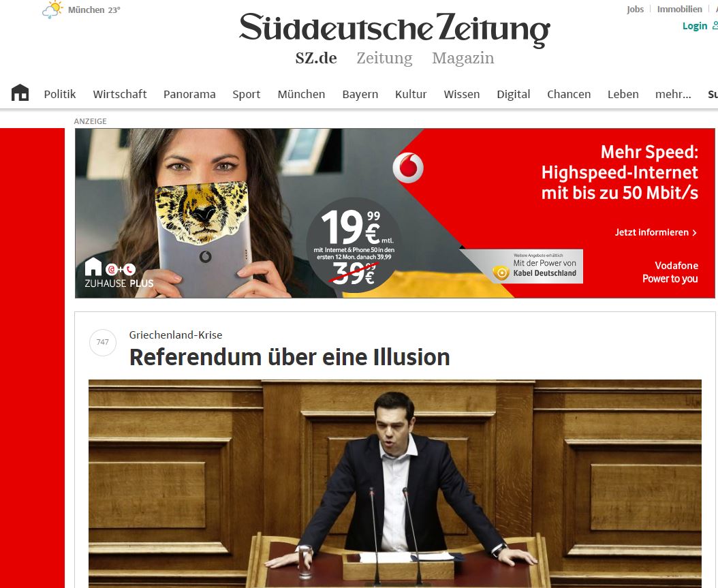Go to the Panorama section
The height and width of the screenshot is (588, 718).
189,94
